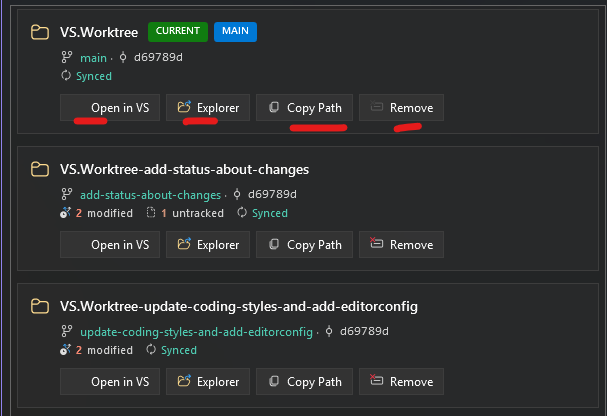Click the VS.Worktree title

pos(99,32)
